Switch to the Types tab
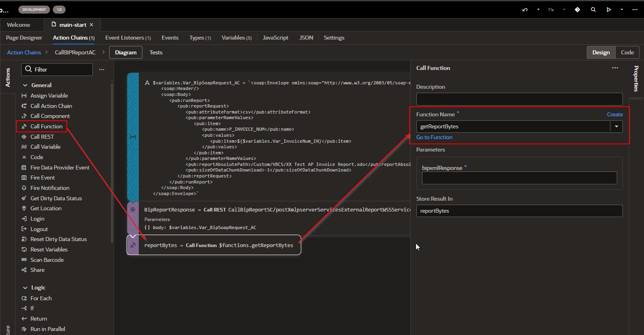The width and height of the screenshot is (644, 335). [x=200, y=38]
